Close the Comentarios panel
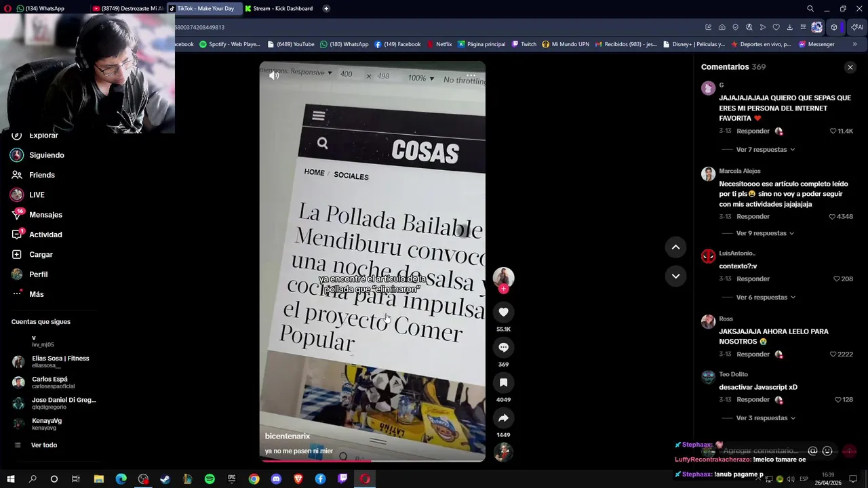Viewport: 868px width, 488px height. click(x=850, y=67)
